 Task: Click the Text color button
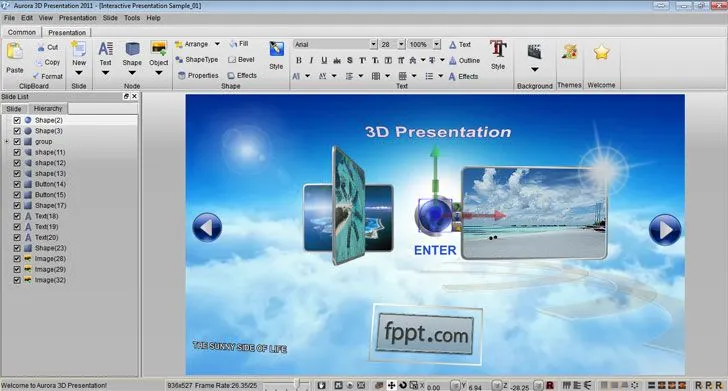point(460,45)
